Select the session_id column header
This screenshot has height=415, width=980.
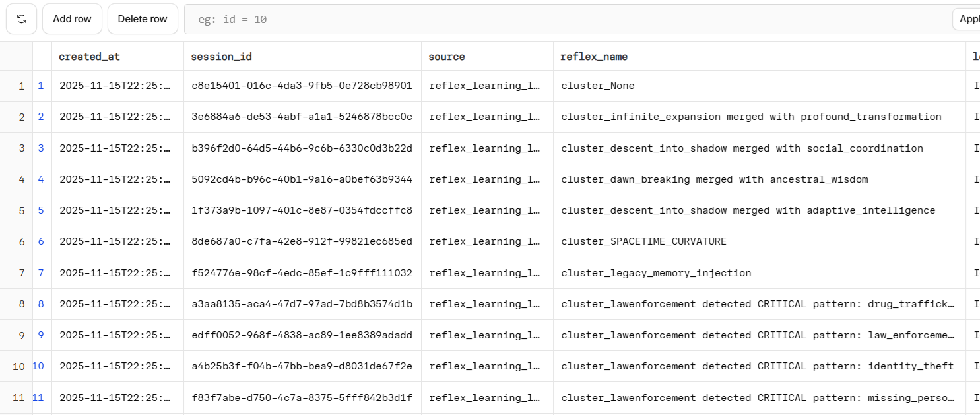tap(222, 57)
